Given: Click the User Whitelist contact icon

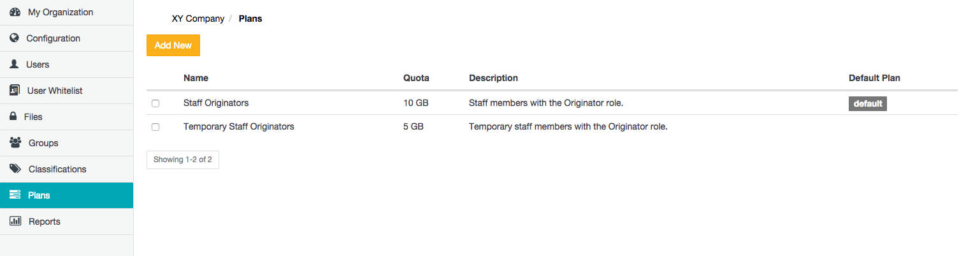Looking at the screenshot, I should pos(15,91).
